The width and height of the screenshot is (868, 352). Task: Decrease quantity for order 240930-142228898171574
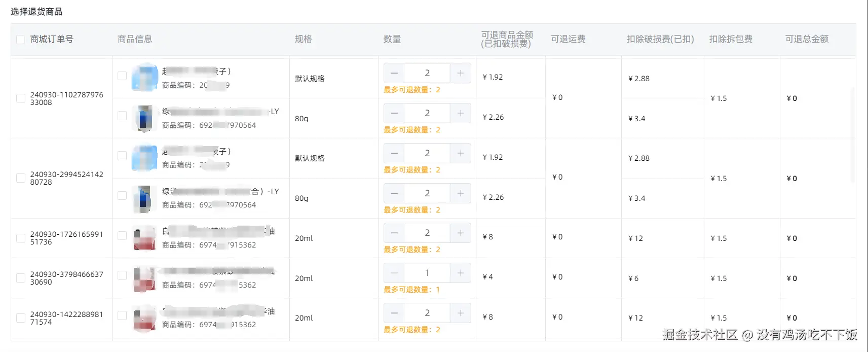(x=394, y=313)
